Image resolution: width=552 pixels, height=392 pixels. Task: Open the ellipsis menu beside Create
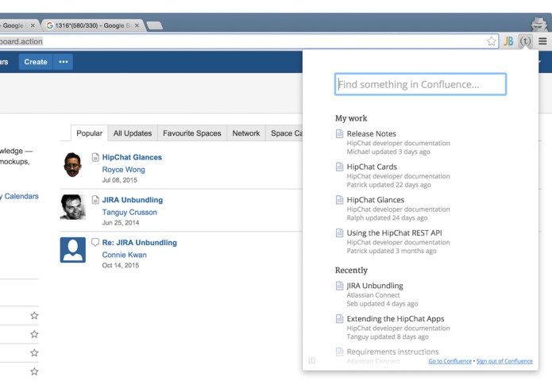[x=64, y=62]
